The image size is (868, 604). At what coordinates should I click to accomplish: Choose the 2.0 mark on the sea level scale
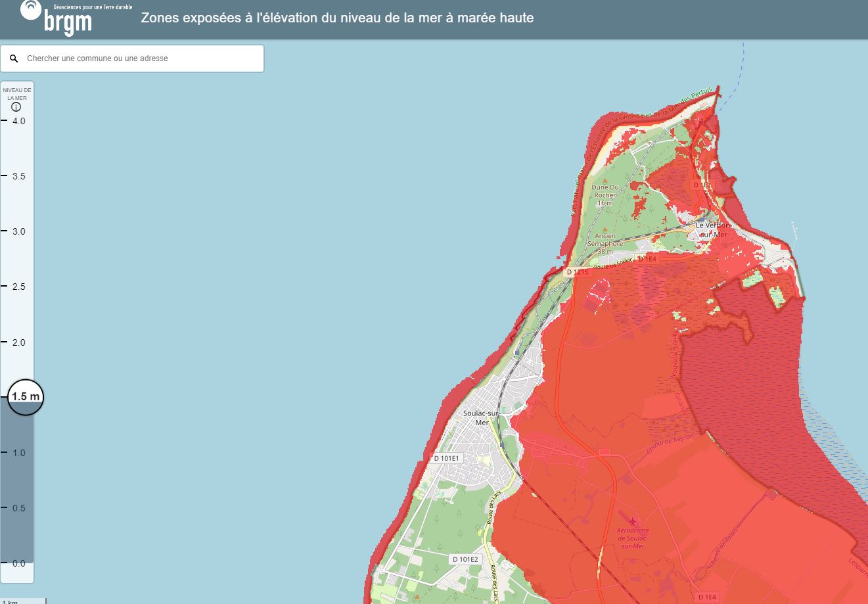(x=18, y=342)
